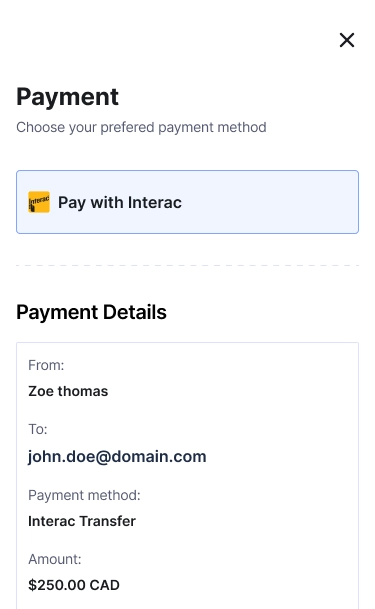Click the dashed divider line
Viewport: 375px width, 609px height.
tap(188, 266)
